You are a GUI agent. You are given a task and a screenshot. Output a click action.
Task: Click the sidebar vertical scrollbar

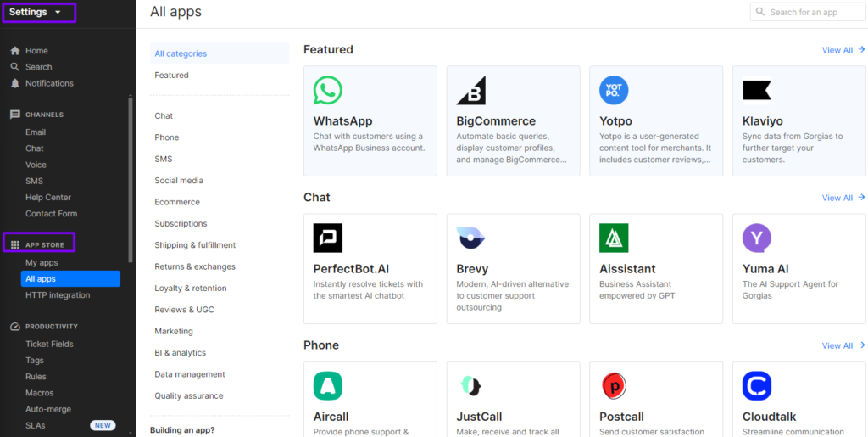click(131, 178)
